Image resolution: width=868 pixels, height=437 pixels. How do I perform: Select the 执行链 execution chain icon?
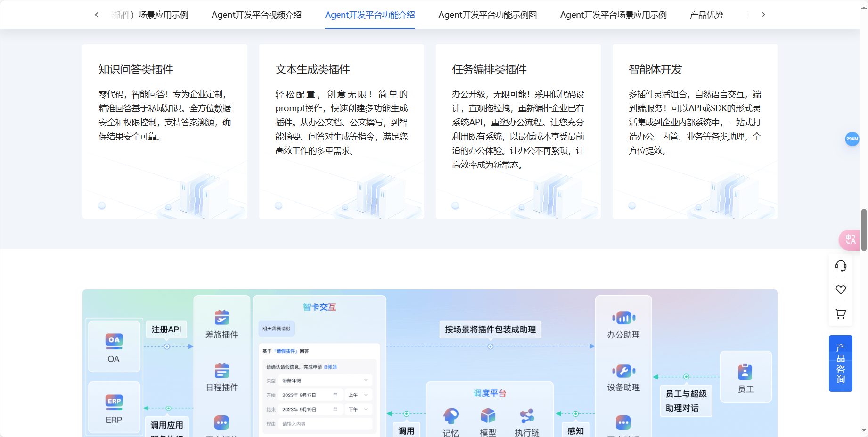pos(527,416)
